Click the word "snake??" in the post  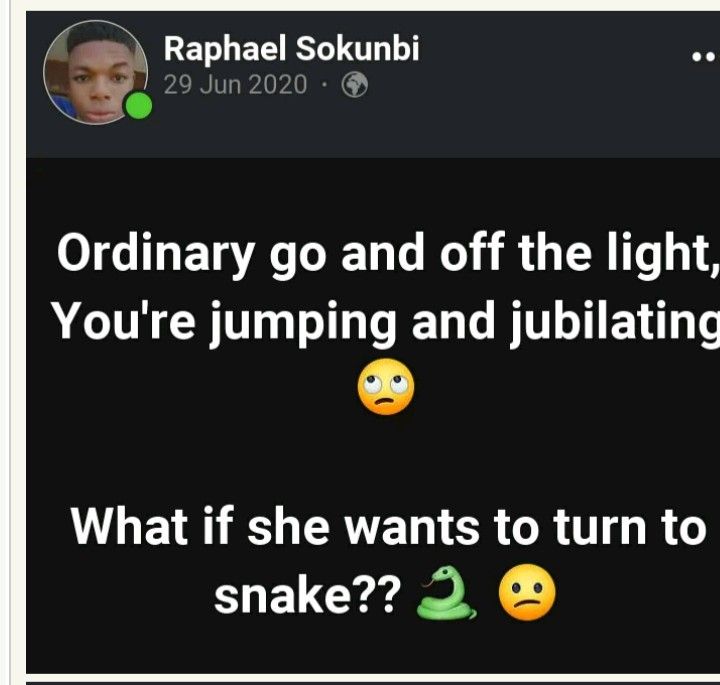point(307,595)
